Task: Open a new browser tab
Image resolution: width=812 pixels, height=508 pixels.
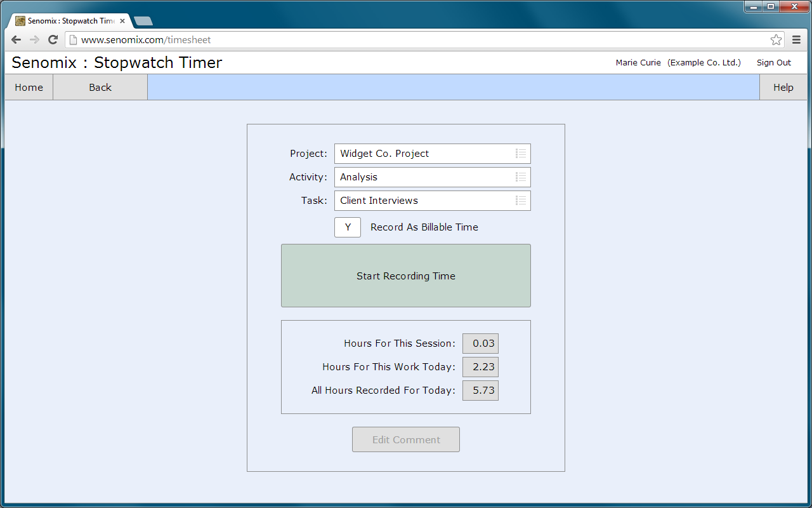Action: (x=143, y=21)
